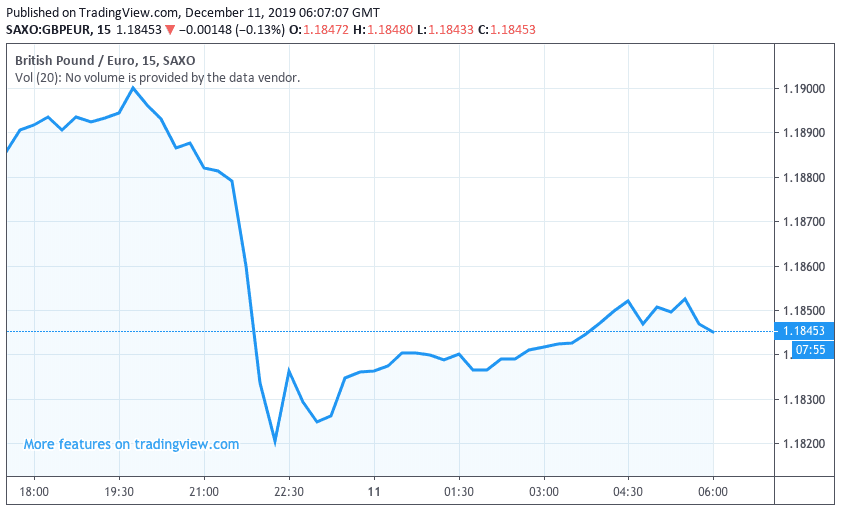Select the British Pound / Euro chart title
The width and height of the screenshot is (841, 511).
(x=105, y=60)
